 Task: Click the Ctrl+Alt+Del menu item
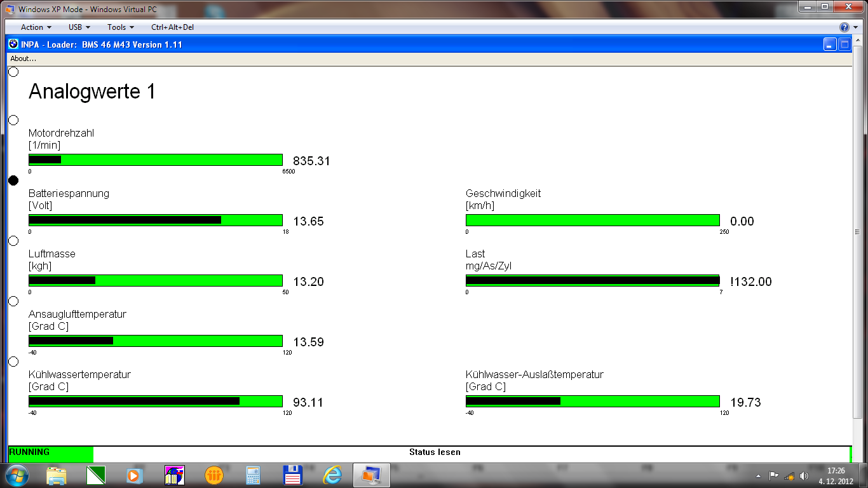click(172, 27)
